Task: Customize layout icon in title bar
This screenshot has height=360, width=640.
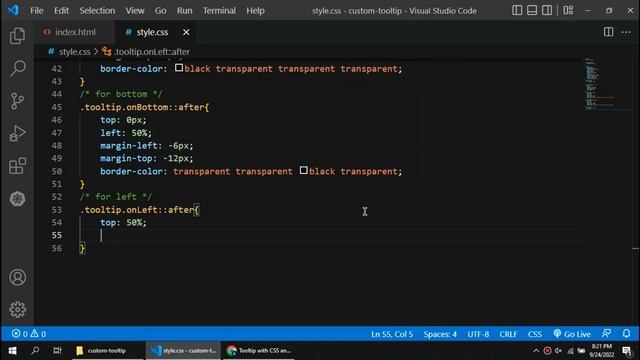Action: tap(568, 10)
